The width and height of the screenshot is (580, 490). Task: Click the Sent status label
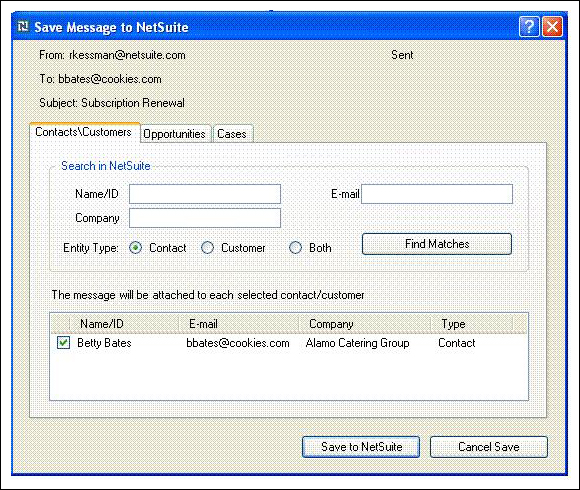click(x=402, y=55)
